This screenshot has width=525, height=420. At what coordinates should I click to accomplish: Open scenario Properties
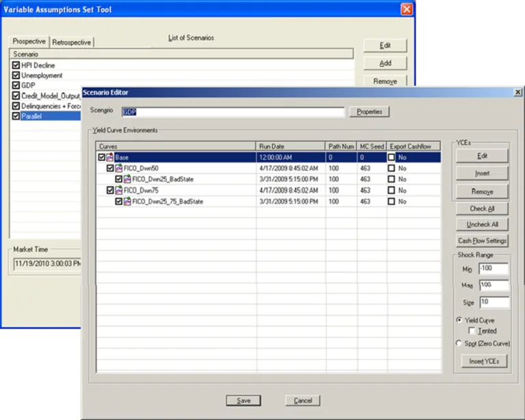click(x=369, y=112)
